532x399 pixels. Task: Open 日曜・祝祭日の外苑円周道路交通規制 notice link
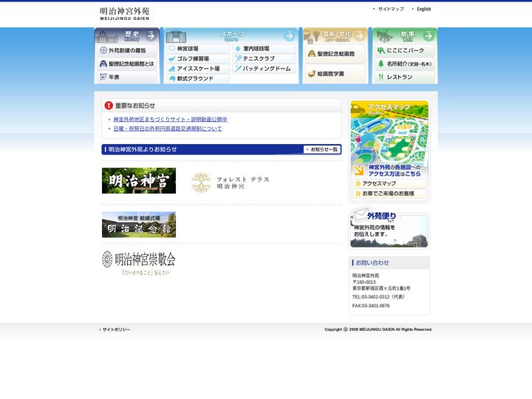pyautogui.click(x=167, y=129)
